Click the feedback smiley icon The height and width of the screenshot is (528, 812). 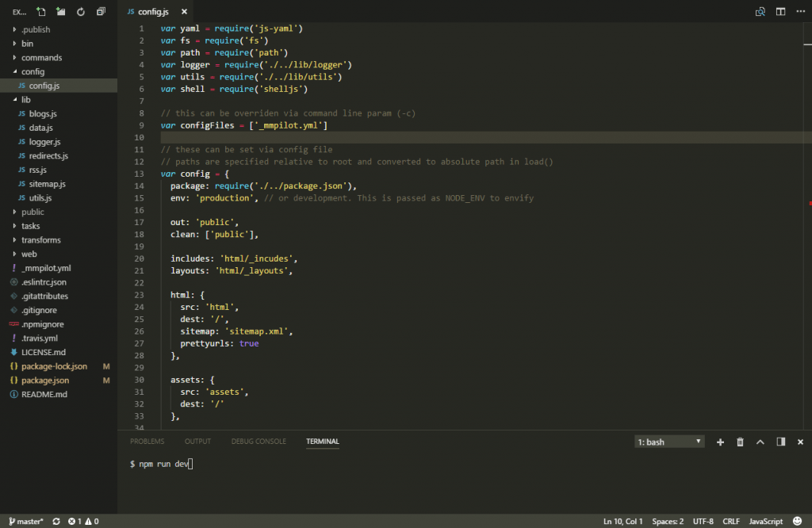pos(798,521)
